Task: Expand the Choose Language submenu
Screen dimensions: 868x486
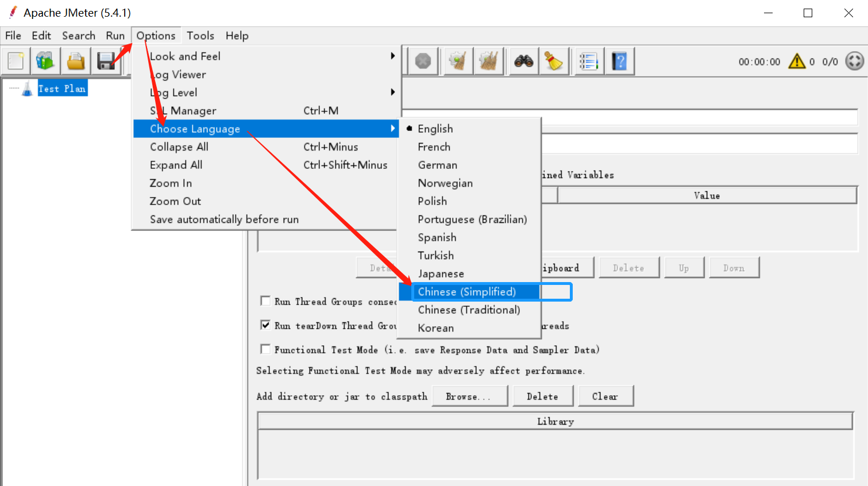Action: point(265,129)
